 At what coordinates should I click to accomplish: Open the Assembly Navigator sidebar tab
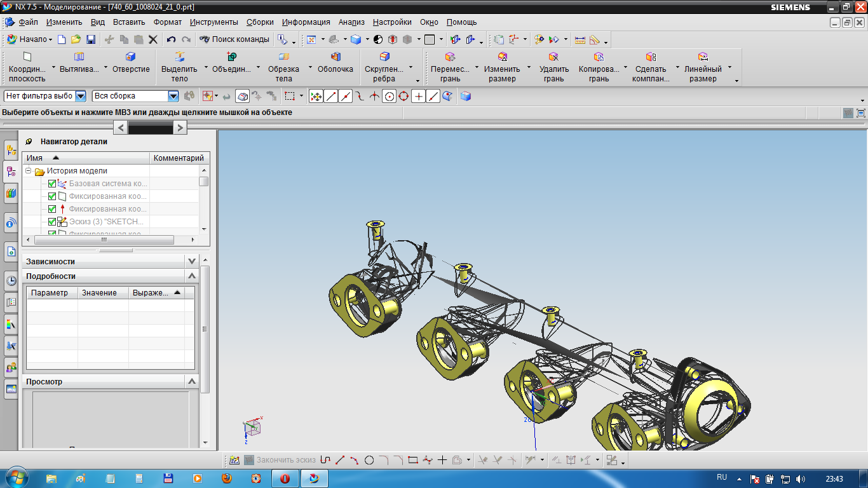coord(11,151)
